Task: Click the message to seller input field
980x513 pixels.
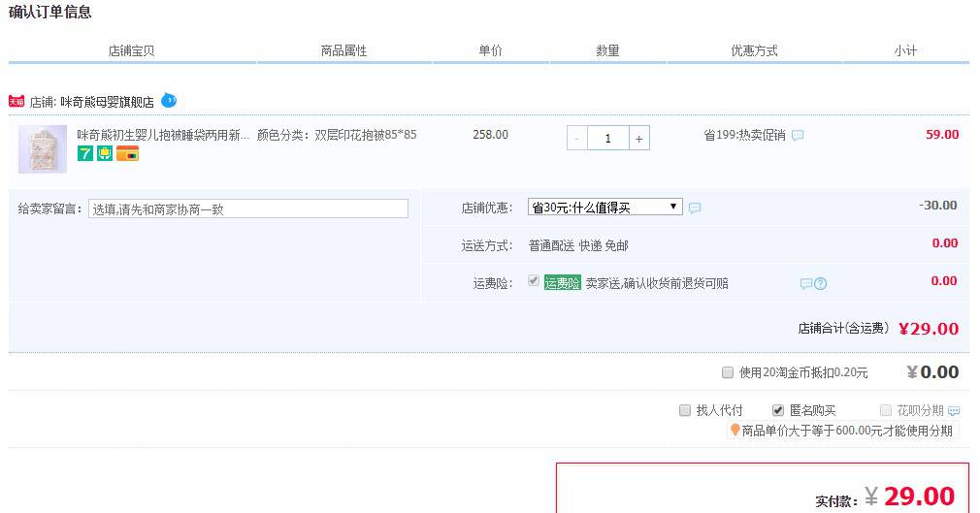Action: coord(247,208)
